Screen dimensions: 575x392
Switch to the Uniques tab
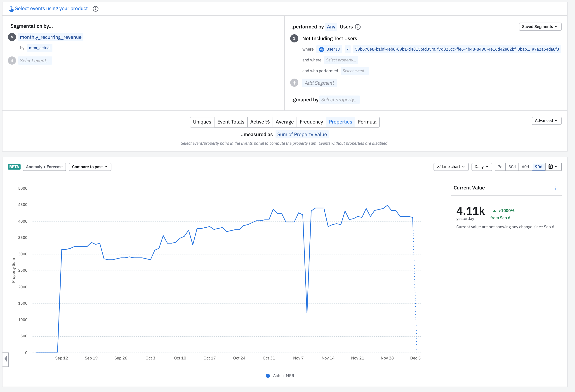click(x=202, y=122)
